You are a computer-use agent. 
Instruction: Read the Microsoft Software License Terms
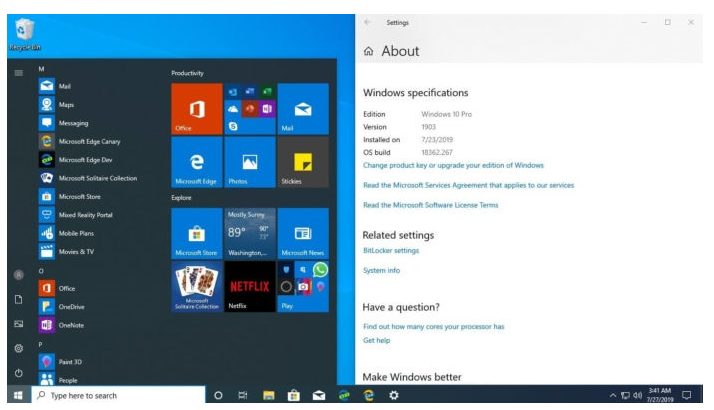430,205
